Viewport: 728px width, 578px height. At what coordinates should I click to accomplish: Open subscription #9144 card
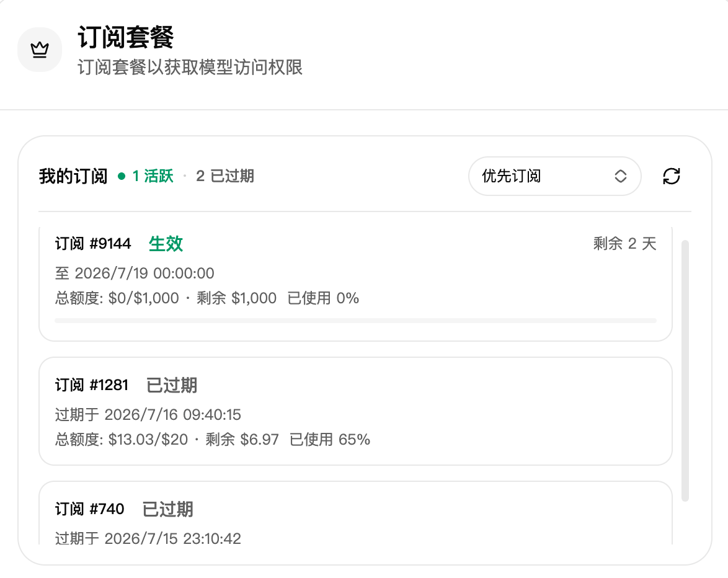click(356, 283)
